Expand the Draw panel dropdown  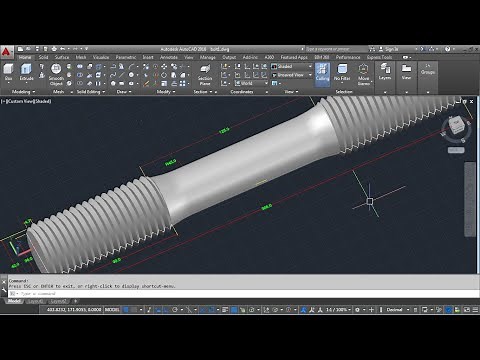[124, 91]
